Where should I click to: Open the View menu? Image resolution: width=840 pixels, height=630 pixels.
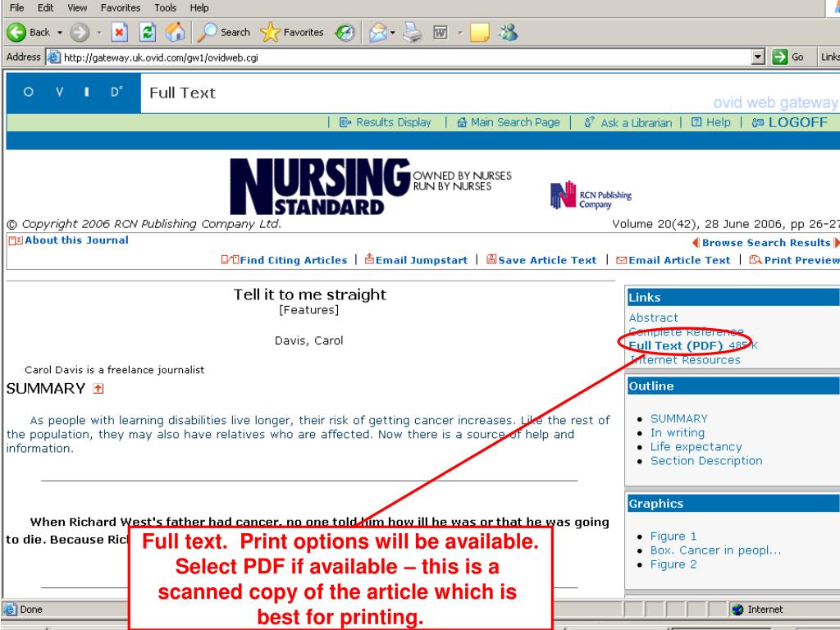pyautogui.click(x=77, y=7)
